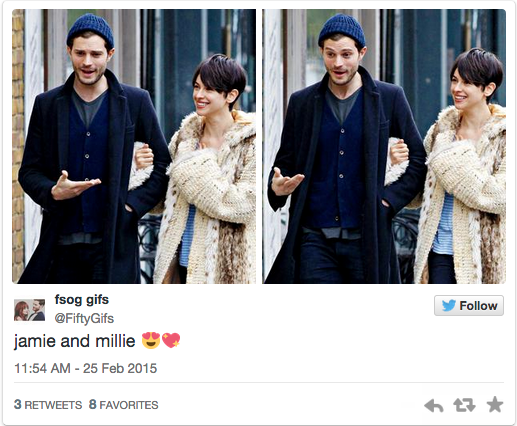517x426 pixels.
Task: View the 8 Favorites list
Action: pyautogui.click(x=123, y=405)
